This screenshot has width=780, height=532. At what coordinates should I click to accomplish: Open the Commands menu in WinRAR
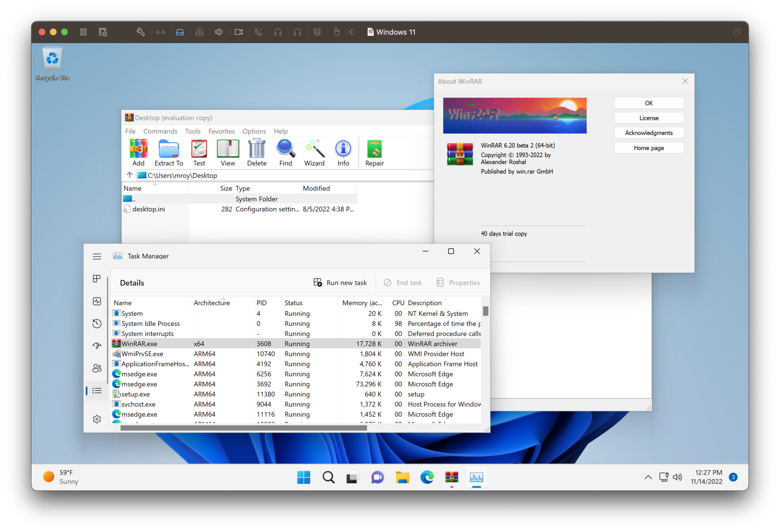pos(160,131)
